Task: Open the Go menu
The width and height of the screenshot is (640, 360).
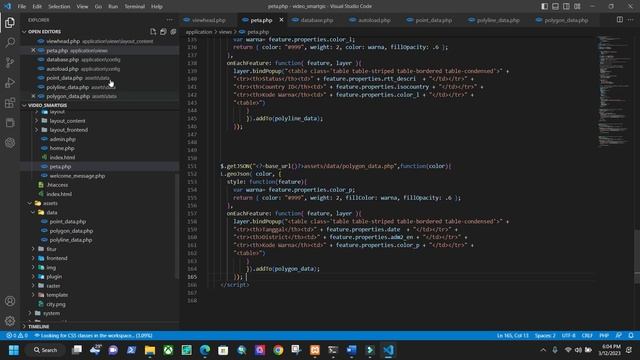Action: point(98,7)
